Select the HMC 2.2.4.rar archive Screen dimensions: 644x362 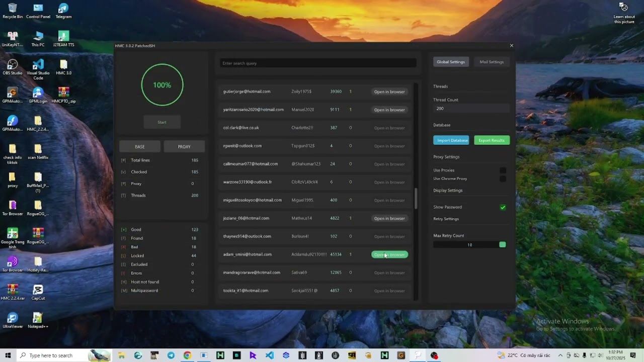(x=13, y=292)
